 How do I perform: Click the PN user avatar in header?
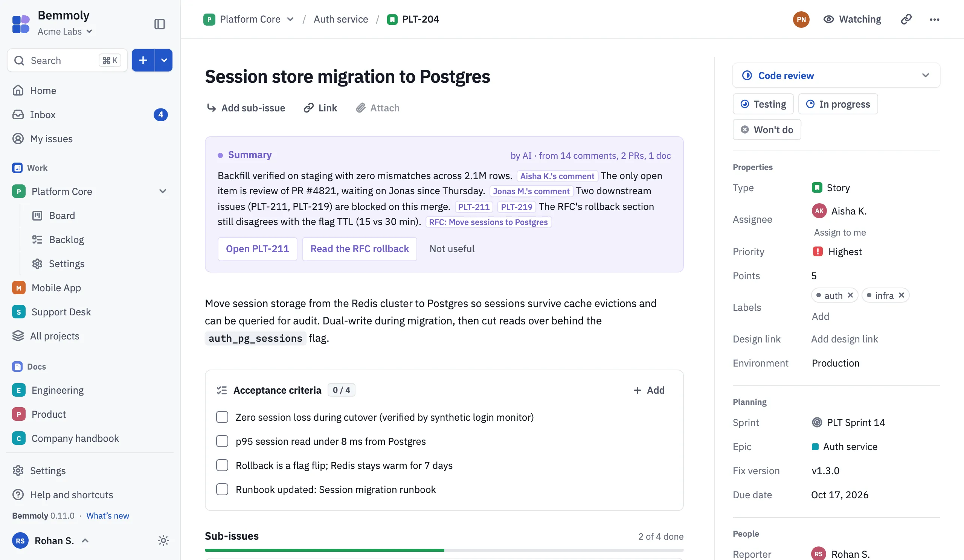point(801,19)
